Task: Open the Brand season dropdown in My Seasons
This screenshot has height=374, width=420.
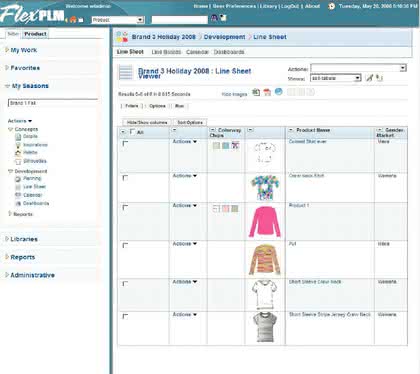Action: [x=53, y=103]
